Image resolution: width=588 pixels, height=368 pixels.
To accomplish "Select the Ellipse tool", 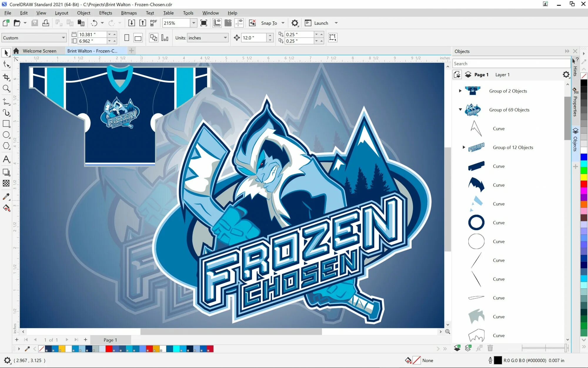I will tap(6, 135).
